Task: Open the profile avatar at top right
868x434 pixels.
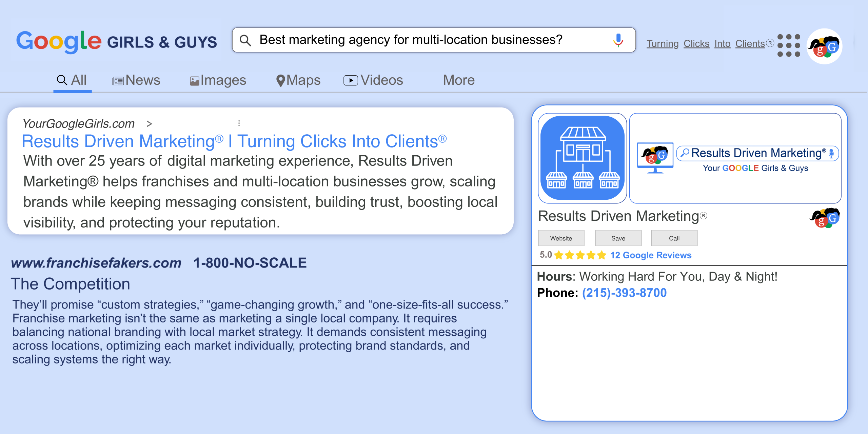Action: point(824,46)
